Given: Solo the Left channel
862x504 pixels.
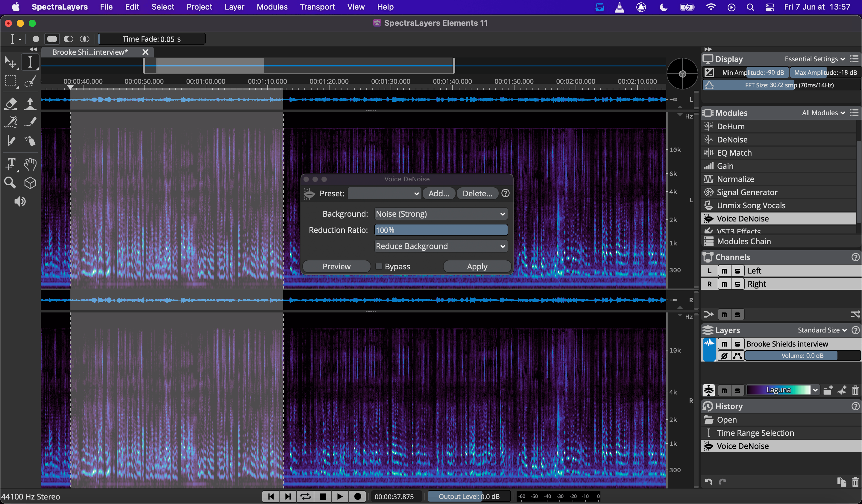Looking at the screenshot, I should [737, 271].
